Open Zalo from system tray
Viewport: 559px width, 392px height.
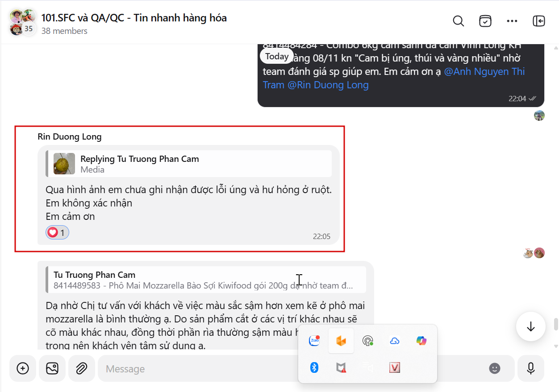click(314, 341)
